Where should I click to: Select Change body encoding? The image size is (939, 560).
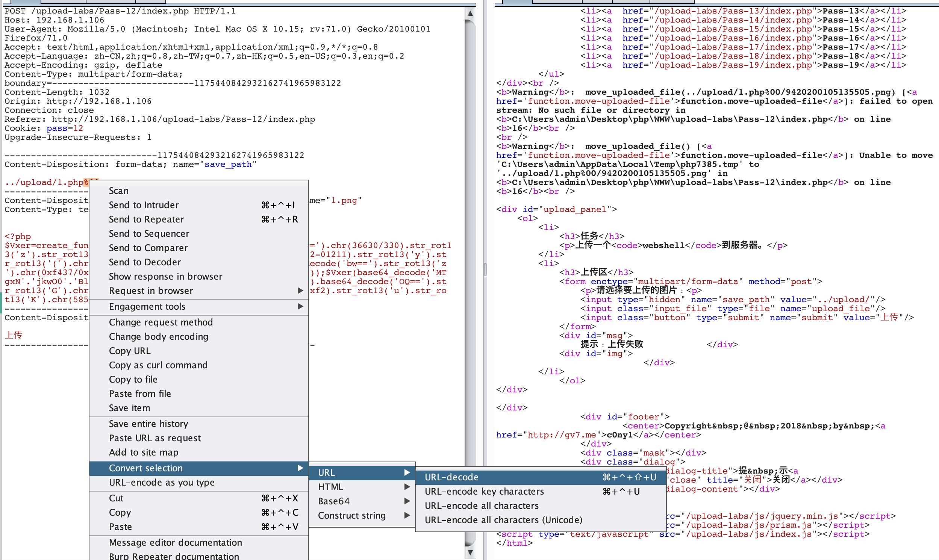point(199,337)
